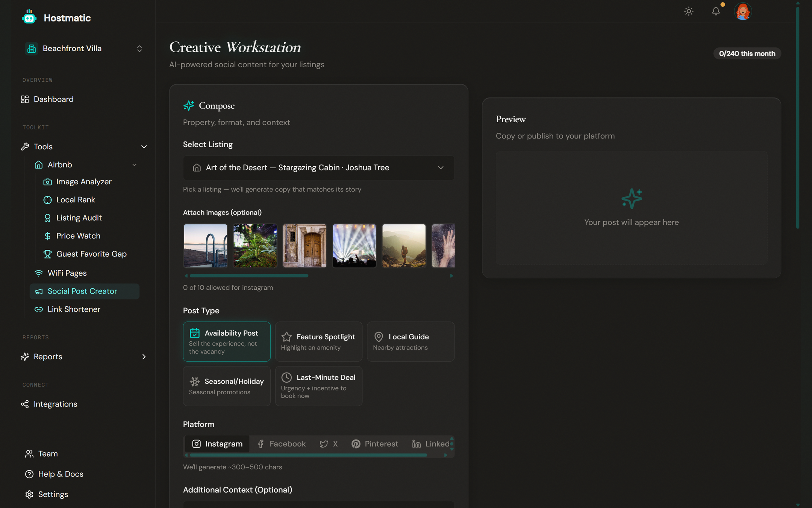The height and width of the screenshot is (508, 812).
Task: Select the Seasonal/Holiday post type
Action: pyautogui.click(x=227, y=386)
